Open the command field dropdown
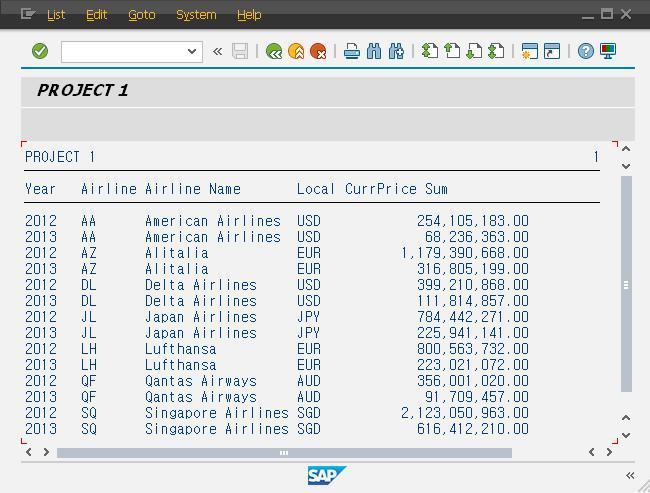The image size is (650, 493). 192,51
